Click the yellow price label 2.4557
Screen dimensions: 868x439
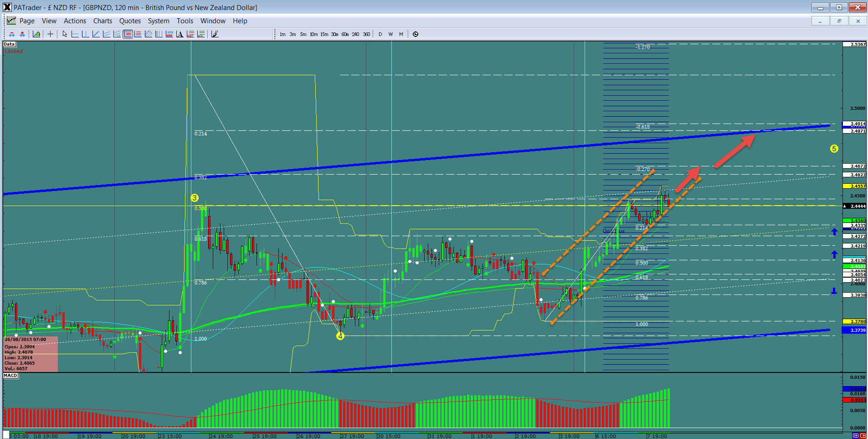point(855,186)
